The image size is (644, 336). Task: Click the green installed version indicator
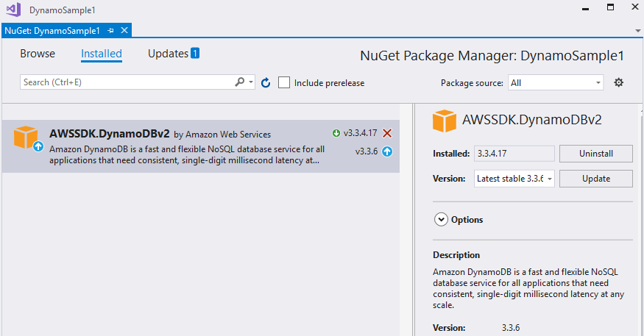(336, 133)
